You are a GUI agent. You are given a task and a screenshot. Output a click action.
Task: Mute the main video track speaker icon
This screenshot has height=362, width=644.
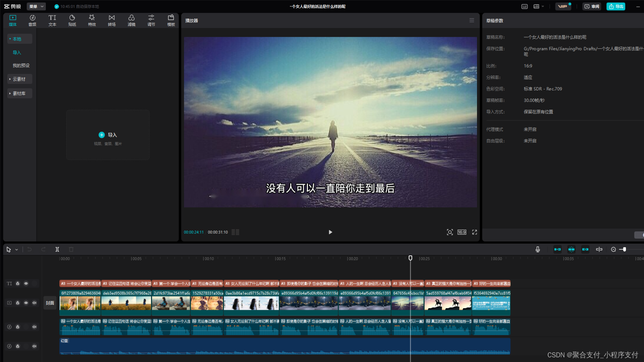click(x=35, y=303)
